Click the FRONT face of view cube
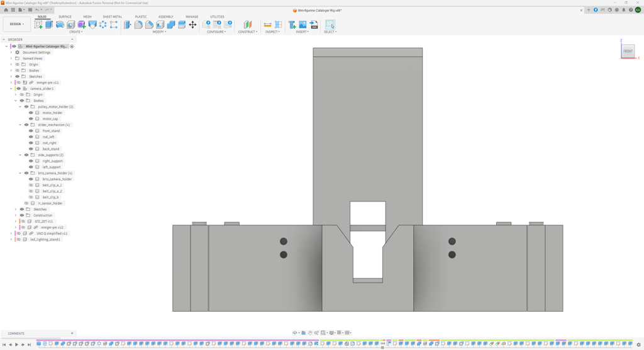Viewport: 644px width, 350px height. 628,51
